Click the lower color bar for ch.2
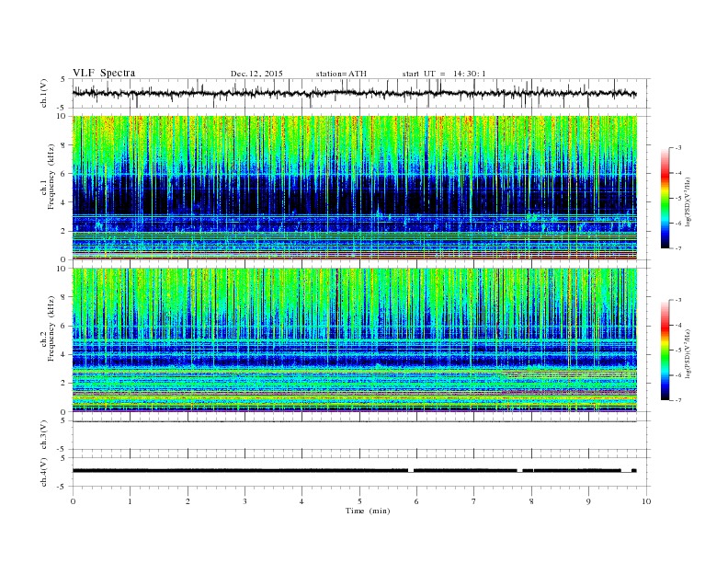Screen dimensions: 728x563 665,350
